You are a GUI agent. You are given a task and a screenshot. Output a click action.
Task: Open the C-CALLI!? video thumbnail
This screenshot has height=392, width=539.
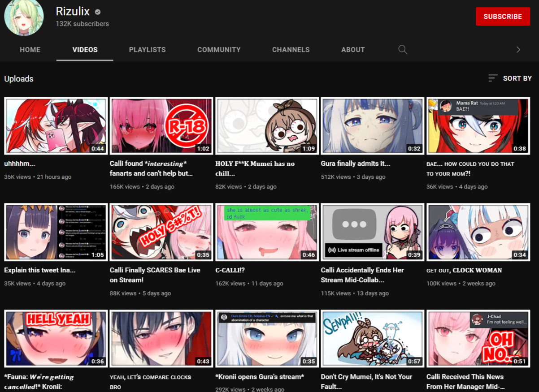(267, 232)
